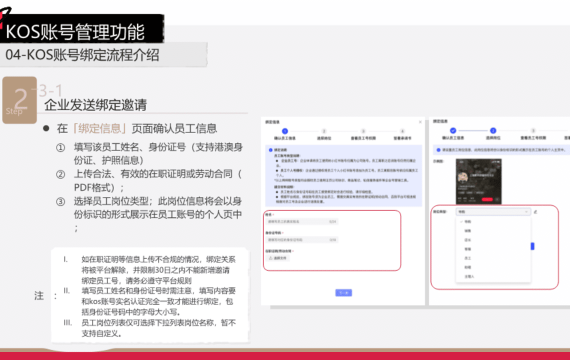Click the blue info icon beside 绑定说明
Image resolution: width=570 pixels, height=360 pixels.
(x=270, y=150)
